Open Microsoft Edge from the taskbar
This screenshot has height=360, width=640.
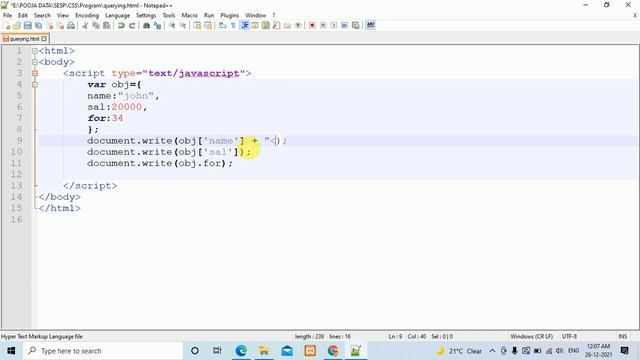tap(241, 351)
